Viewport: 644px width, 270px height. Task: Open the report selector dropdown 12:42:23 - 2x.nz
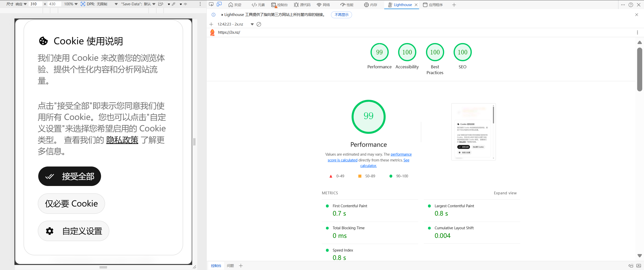[252, 24]
